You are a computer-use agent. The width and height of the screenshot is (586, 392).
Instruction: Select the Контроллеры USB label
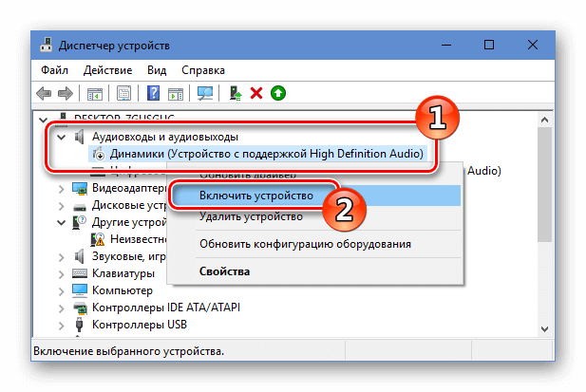pyautogui.click(x=140, y=325)
